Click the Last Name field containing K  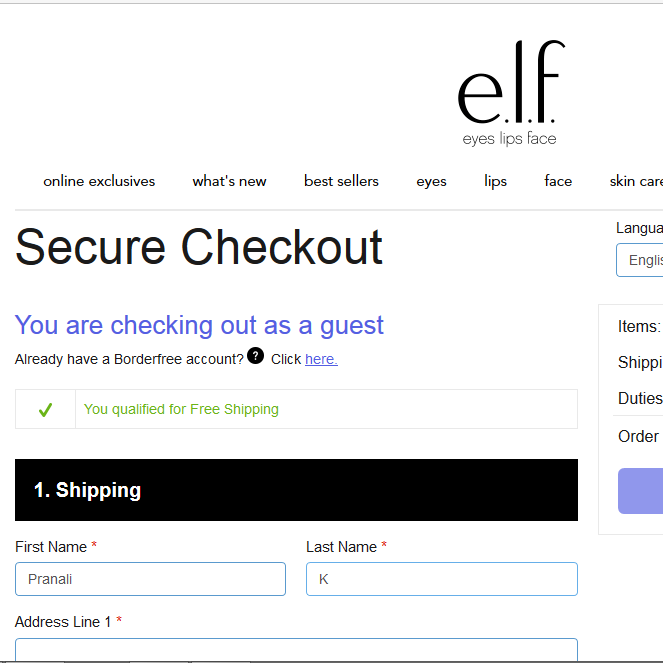click(x=442, y=579)
